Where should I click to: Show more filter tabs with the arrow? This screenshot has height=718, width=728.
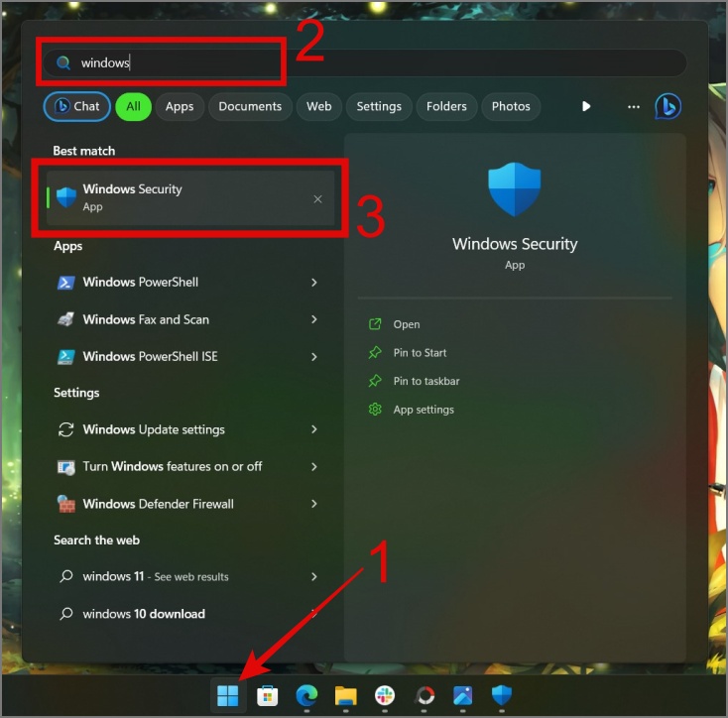(x=586, y=106)
